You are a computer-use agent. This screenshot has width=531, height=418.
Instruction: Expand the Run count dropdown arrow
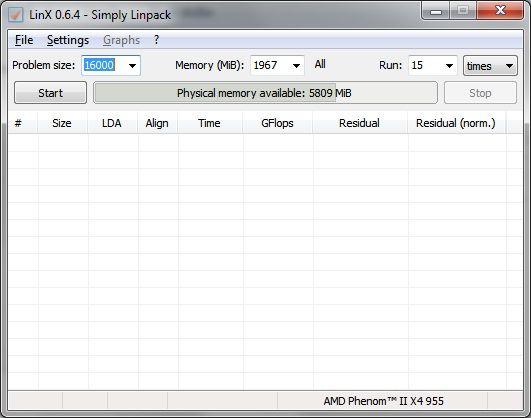449,65
